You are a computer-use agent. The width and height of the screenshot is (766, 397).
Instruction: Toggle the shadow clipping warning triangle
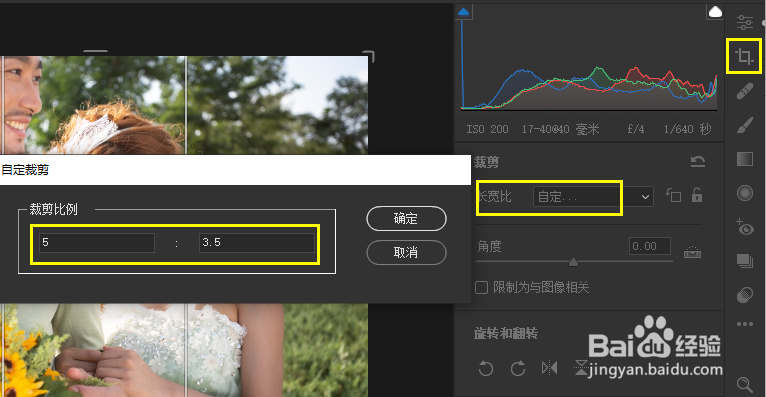click(x=464, y=12)
